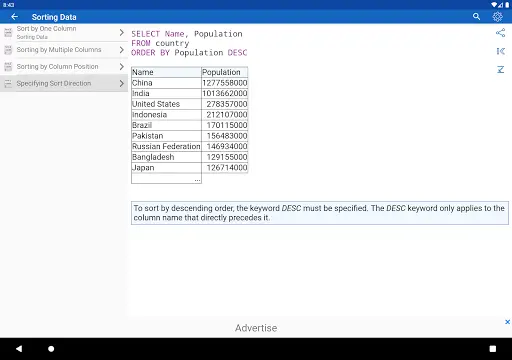Tap Android back navigation button
Screen dimensions: 512x360
(x=19, y=349)
